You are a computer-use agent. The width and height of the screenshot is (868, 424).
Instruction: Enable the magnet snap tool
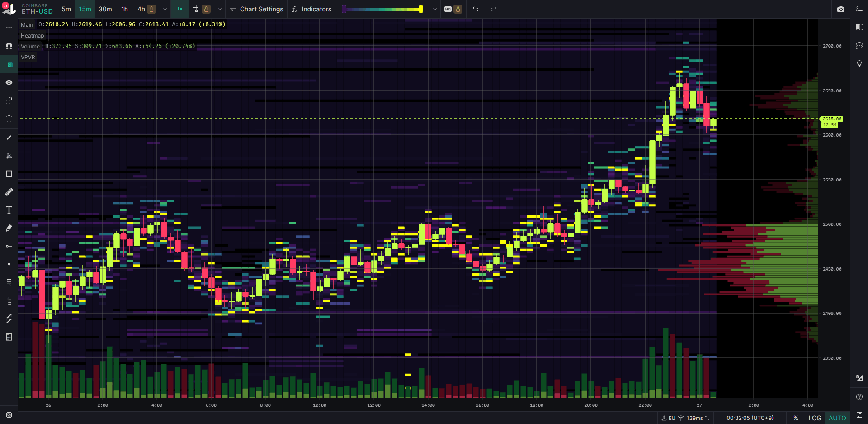point(9,46)
